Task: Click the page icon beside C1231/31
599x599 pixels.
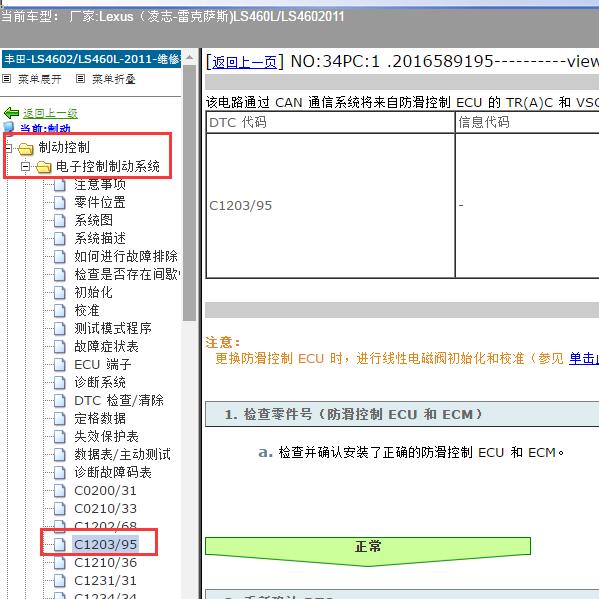Action: click(60, 581)
